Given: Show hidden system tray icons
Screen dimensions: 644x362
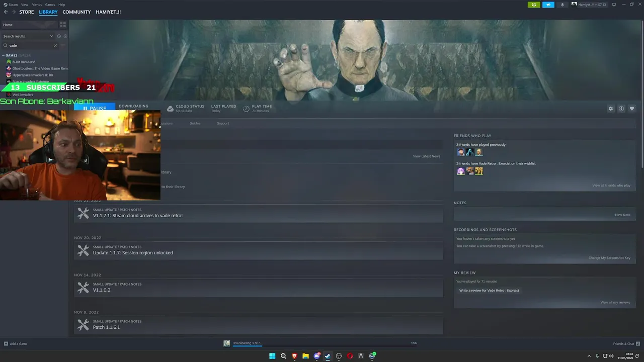Looking at the screenshot, I should [589, 356].
